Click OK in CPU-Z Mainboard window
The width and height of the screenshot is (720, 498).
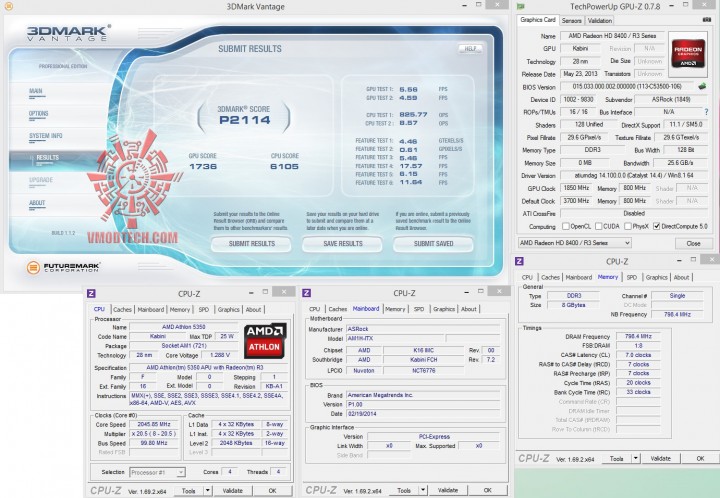pos(488,490)
